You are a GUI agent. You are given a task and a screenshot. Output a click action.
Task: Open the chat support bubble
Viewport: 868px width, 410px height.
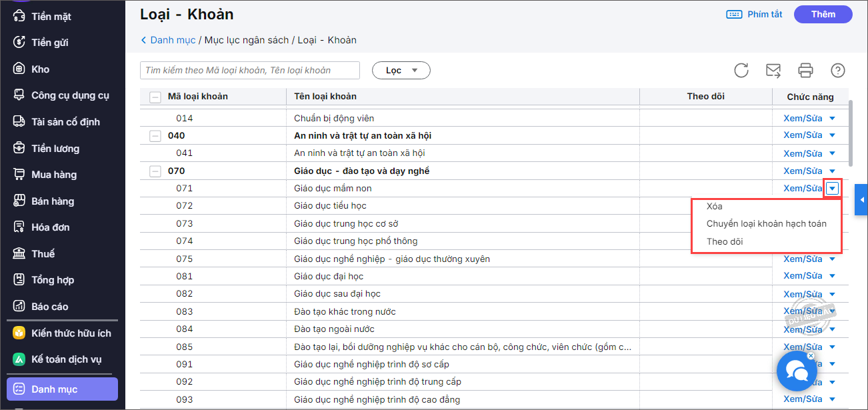point(797,371)
